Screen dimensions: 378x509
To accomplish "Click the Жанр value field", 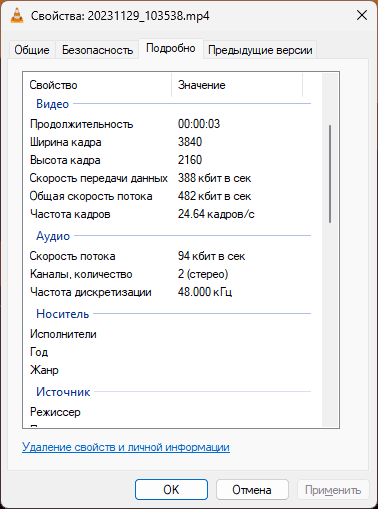I will pos(244,370).
